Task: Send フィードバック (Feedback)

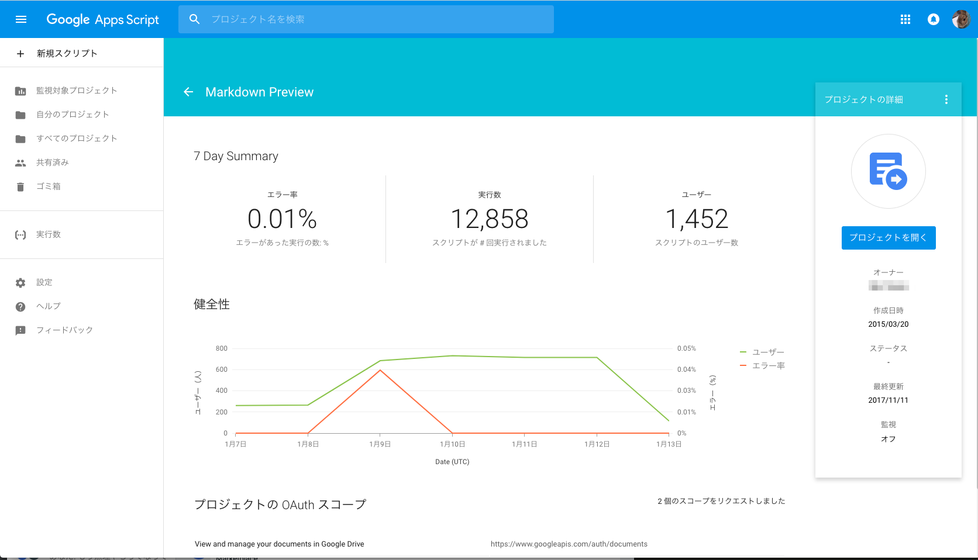Action: click(65, 330)
